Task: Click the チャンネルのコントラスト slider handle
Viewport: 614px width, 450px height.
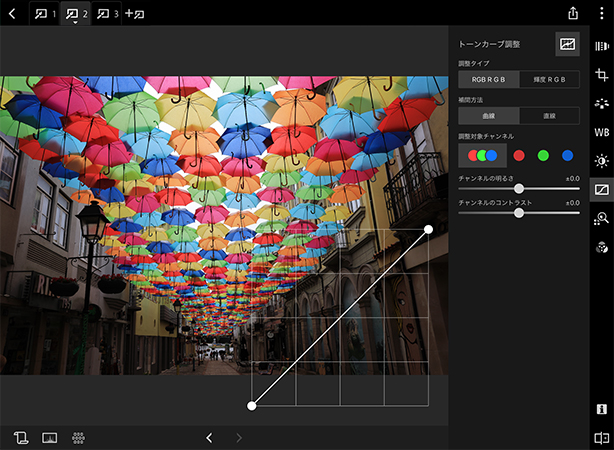Action: [518, 213]
